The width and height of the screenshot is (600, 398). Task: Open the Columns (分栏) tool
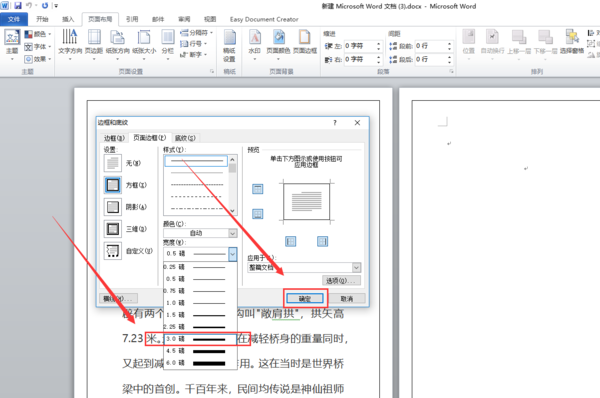pyautogui.click(x=168, y=43)
